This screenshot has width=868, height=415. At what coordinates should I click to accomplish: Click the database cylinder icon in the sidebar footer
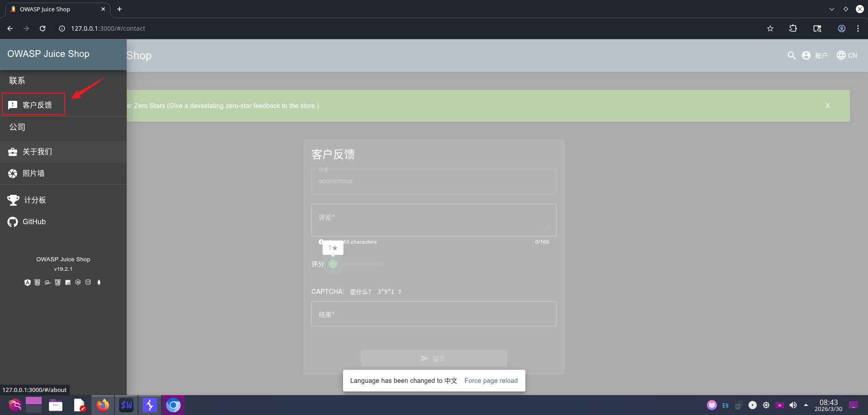pyautogui.click(x=88, y=283)
